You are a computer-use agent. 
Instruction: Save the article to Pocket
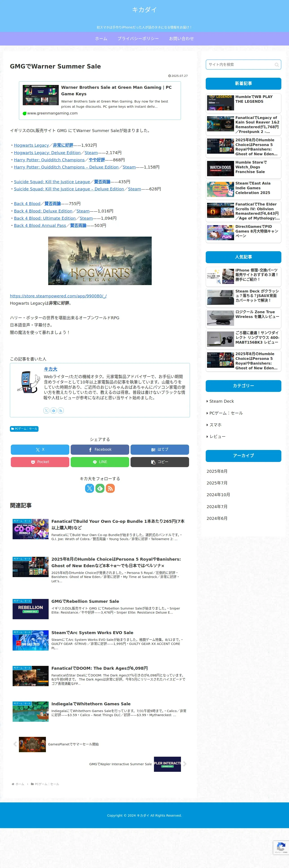tap(40, 462)
